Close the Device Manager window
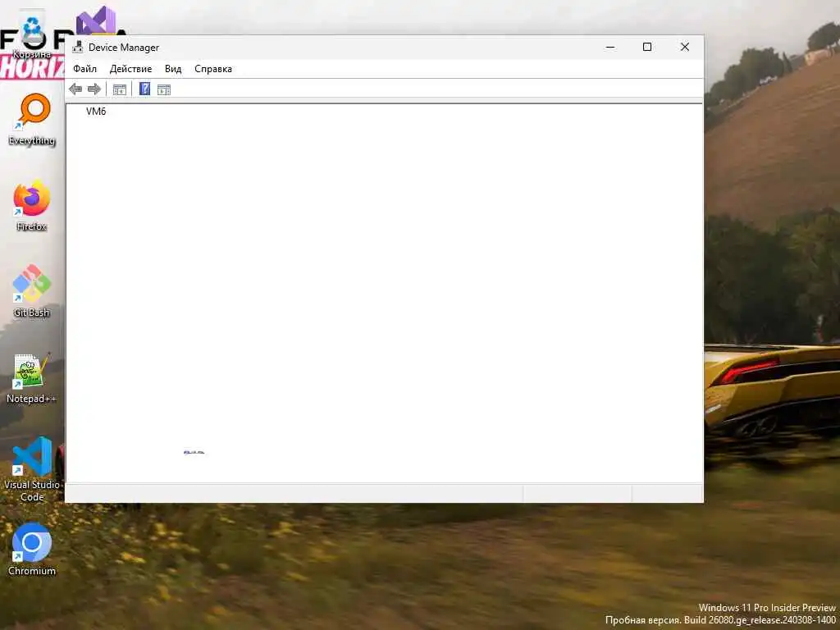The height and width of the screenshot is (630, 840). 685,47
